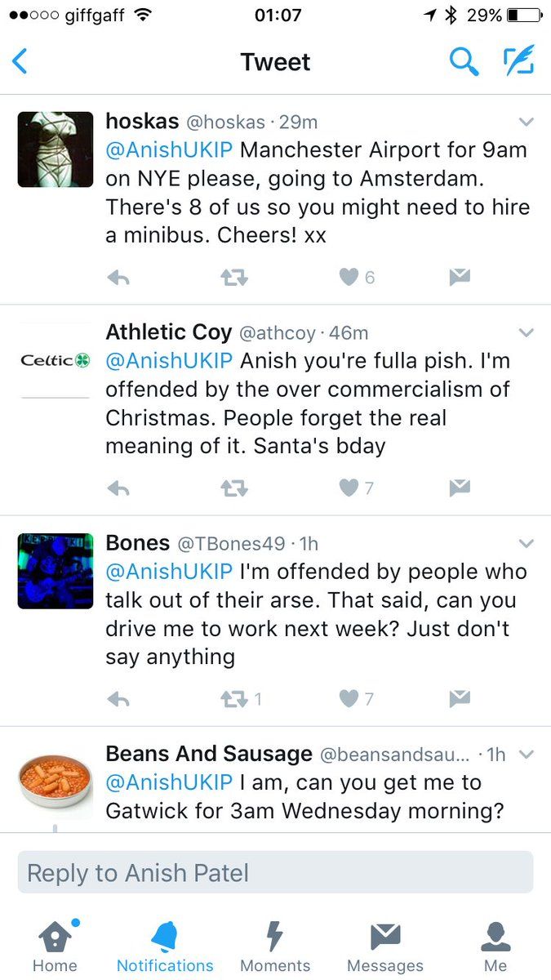Like the Bones tweet
The image size is (551, 980).
pos(349,699)
